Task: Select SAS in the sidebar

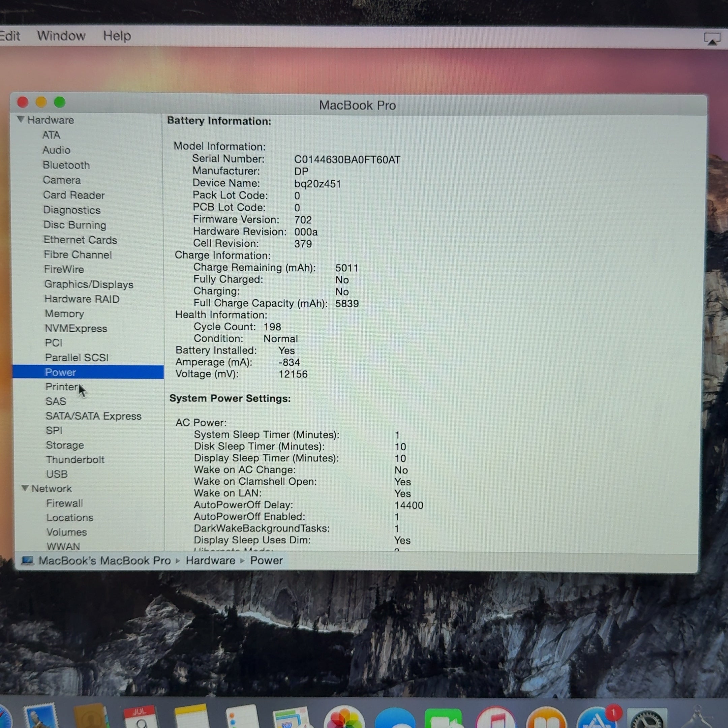Action: [x=56, y=401]
